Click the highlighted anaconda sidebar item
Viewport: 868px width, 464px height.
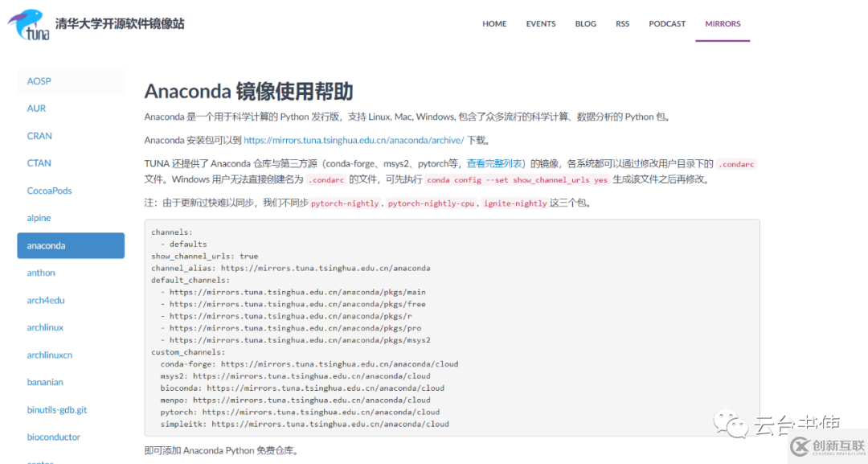click(71, 245)
